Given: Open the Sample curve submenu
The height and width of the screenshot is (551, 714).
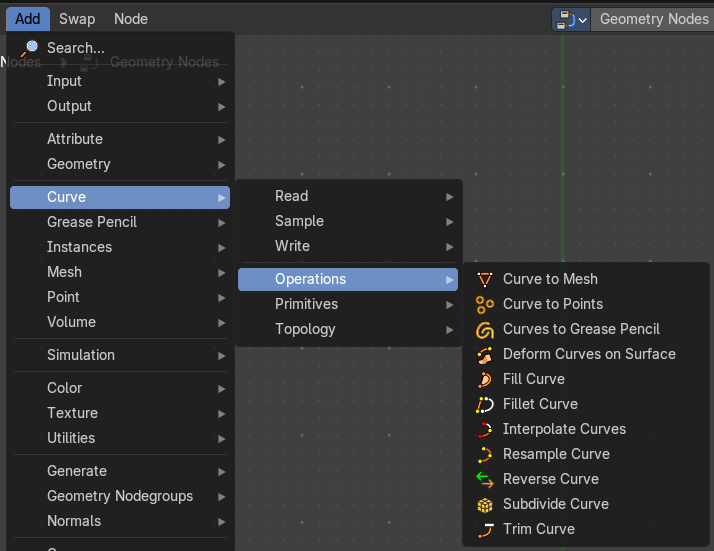Looking at the screenshot, I should (348, 221).
